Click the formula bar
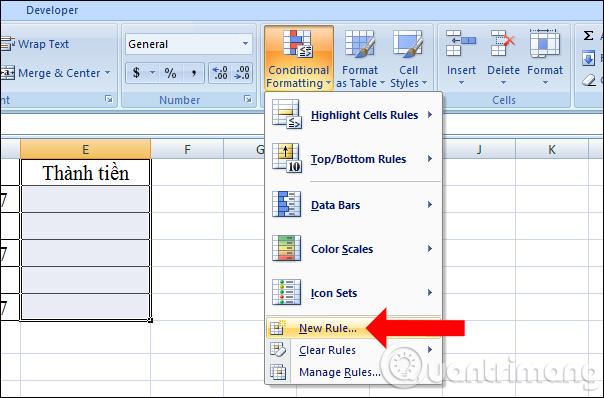604x398 pixels. 302,124
